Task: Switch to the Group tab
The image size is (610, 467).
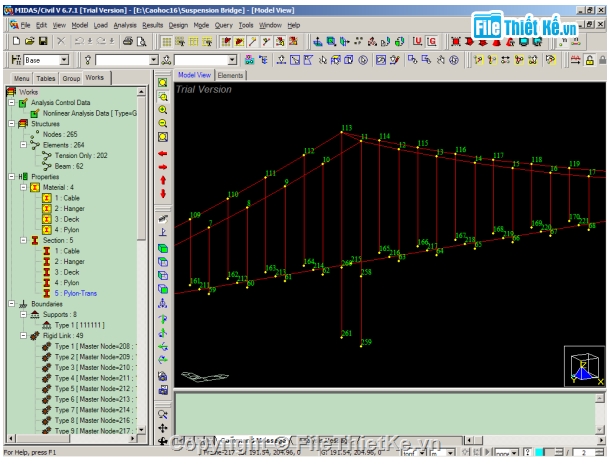Action: pos(71,78)
